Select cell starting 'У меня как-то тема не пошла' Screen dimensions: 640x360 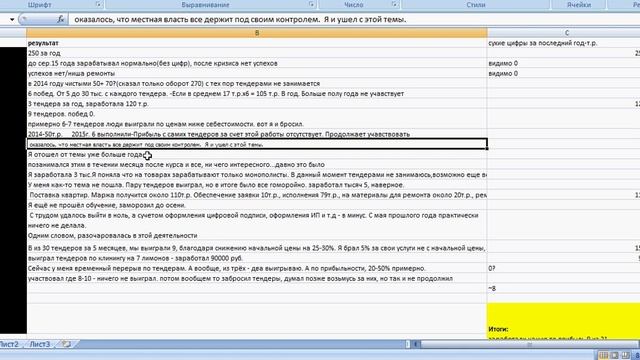click(x=257, y=185)
